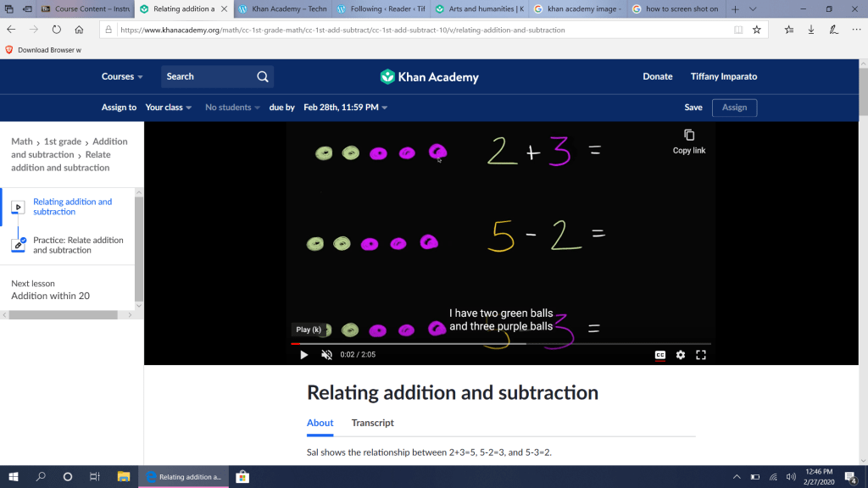Unmute the video with the speaker icon
Screen dimensions: 868x488
point(326,355)
